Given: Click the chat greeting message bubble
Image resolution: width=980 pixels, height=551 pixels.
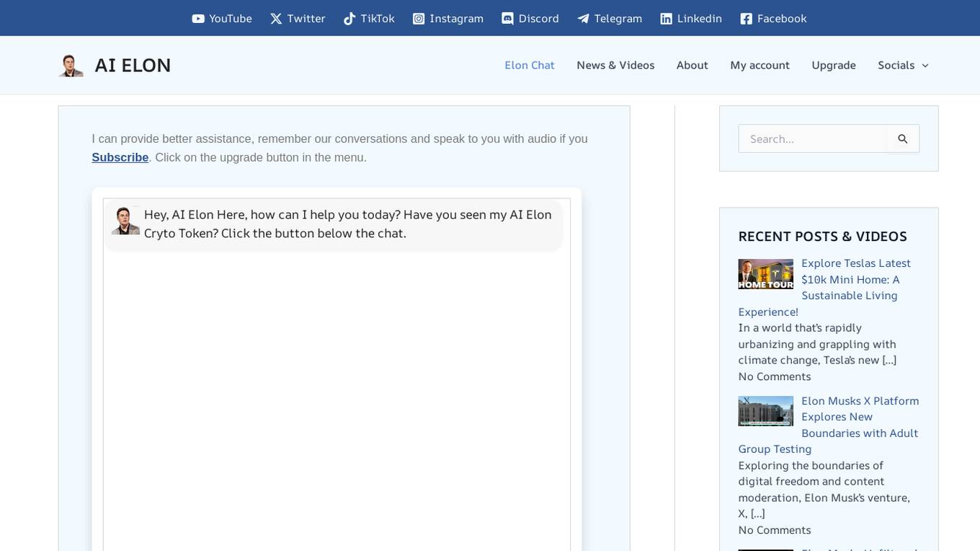Looking at the screenshot, I should click(x=333, y=225).
